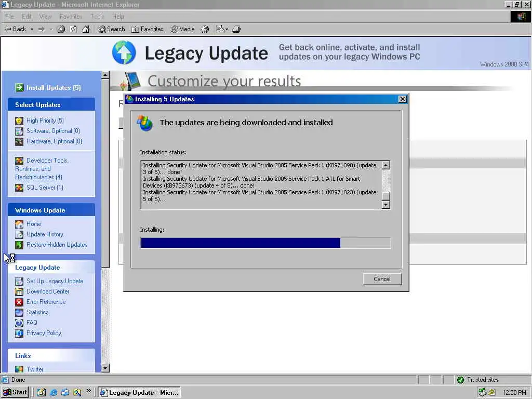Click the Legacy Update taskbar button

click(139, 393)
